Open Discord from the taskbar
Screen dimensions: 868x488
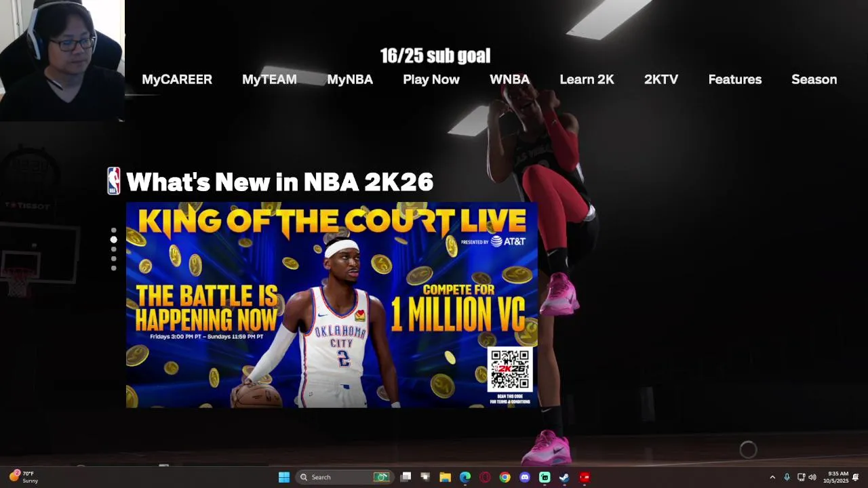click(x=524, y=477)
